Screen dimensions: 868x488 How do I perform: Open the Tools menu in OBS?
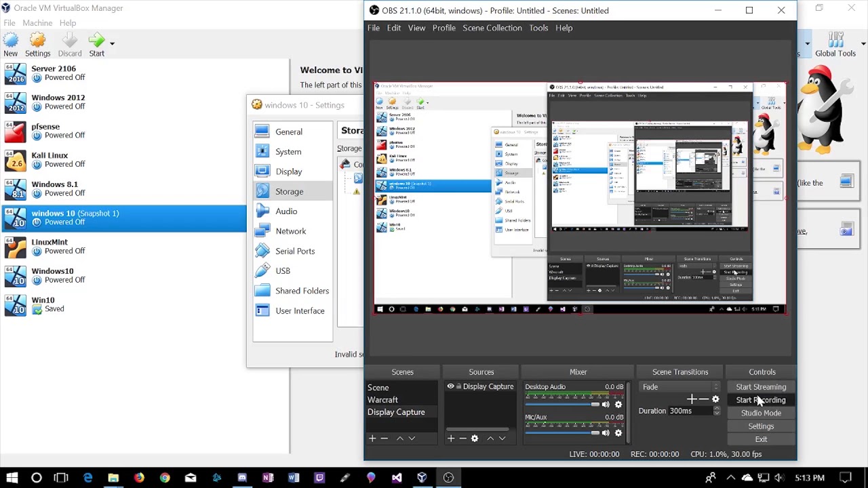[538, 28]
